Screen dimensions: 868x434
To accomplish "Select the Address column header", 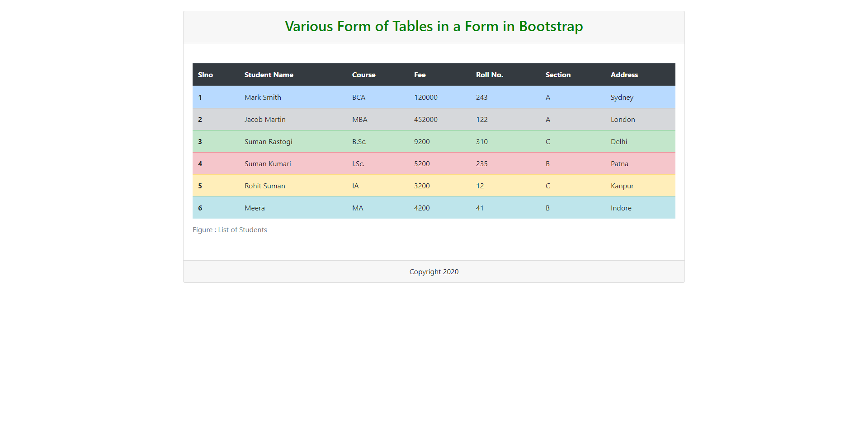I will (x=624, y=75).
